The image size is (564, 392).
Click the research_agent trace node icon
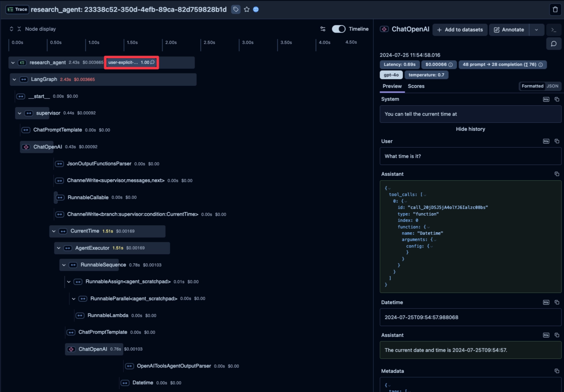point(22,63)
